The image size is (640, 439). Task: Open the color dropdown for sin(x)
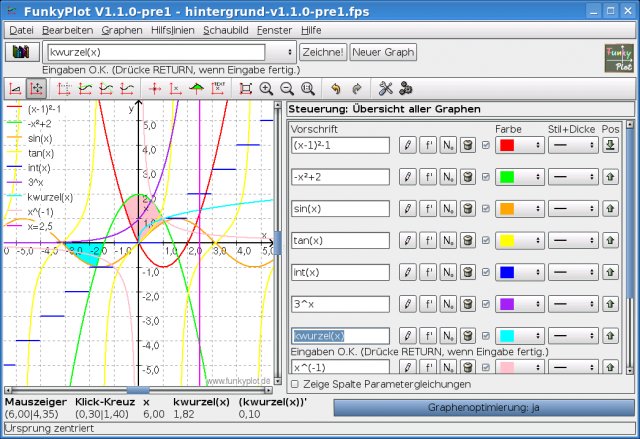click(520, 209)
